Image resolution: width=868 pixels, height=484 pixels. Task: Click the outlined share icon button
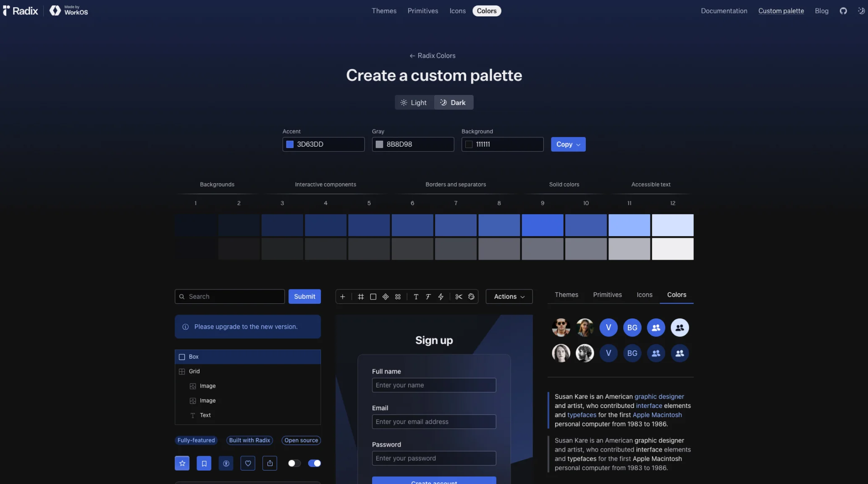point(270,463)
